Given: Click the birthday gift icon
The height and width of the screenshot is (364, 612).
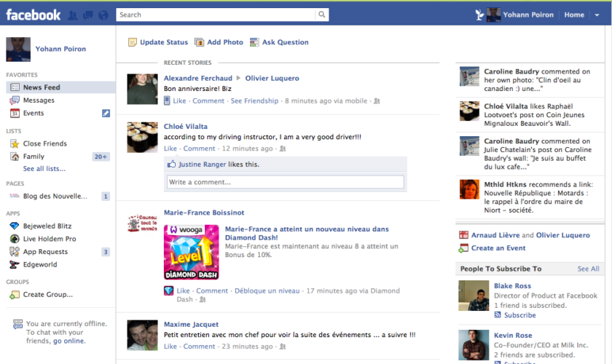Looking at the screenshot, I should pyautogui.click(x=463, y=235).
